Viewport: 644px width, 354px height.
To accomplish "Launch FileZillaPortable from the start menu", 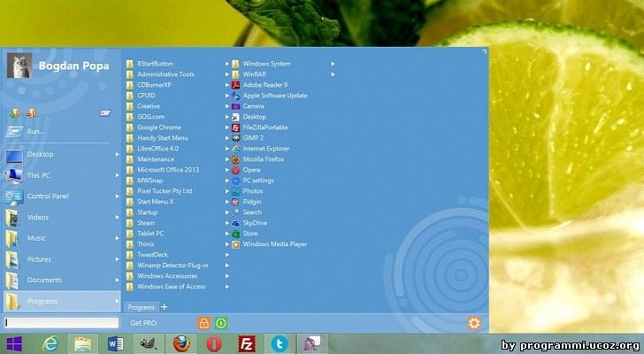I will [266, 127].
